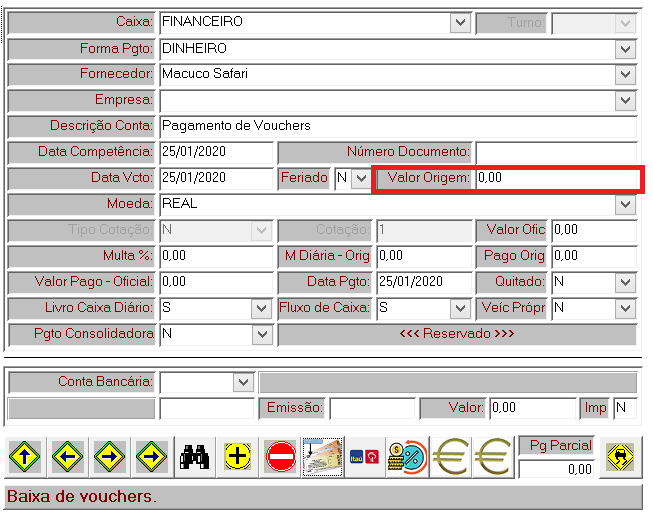This screenshot has width=653, height=517.
Task: Click the Emissão input field
Action: (x=372, y=408)
